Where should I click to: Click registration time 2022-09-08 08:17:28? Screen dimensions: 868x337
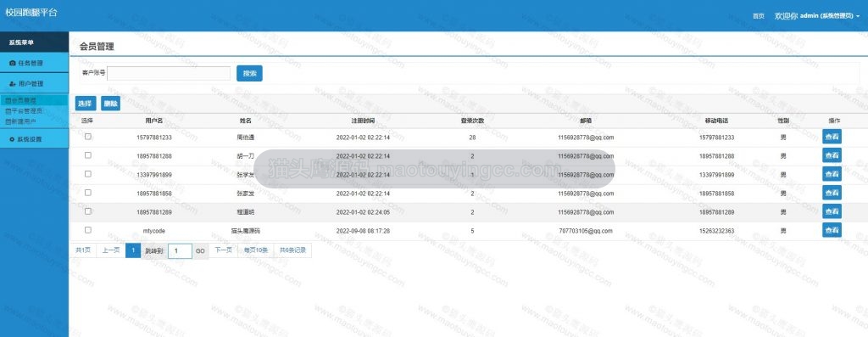coord(363,231)
